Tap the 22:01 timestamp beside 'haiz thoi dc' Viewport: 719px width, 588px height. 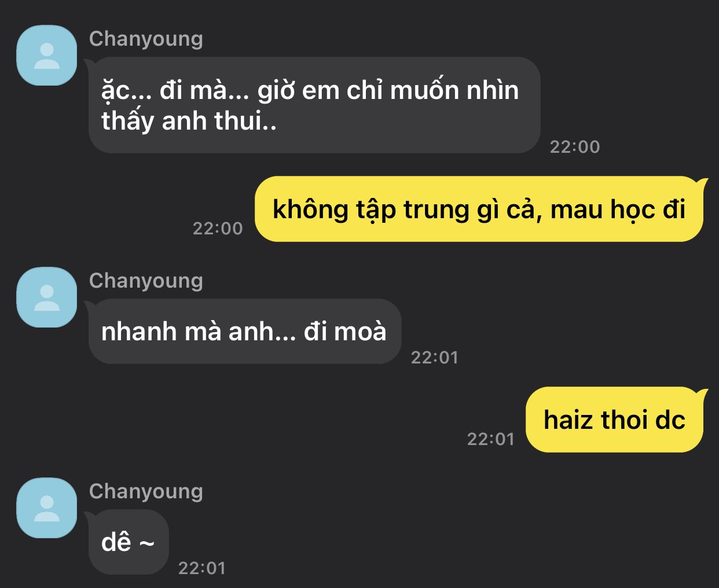491,439
